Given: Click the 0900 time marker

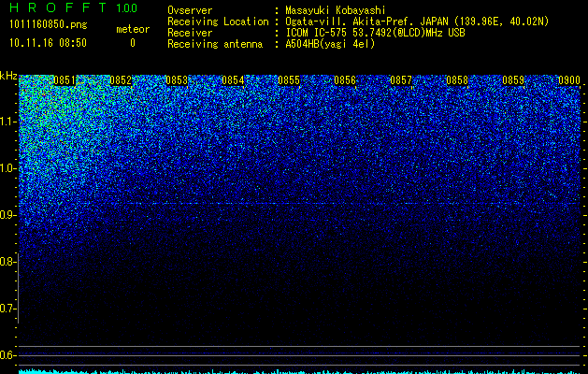Looking at the screenshot, I should click(x=569, y=80).
